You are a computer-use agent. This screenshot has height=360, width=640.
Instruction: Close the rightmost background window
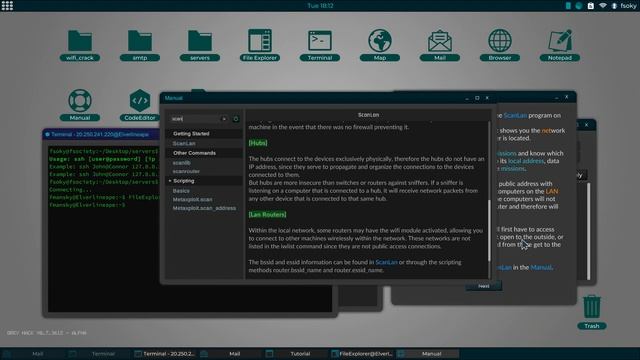(587, 124)
